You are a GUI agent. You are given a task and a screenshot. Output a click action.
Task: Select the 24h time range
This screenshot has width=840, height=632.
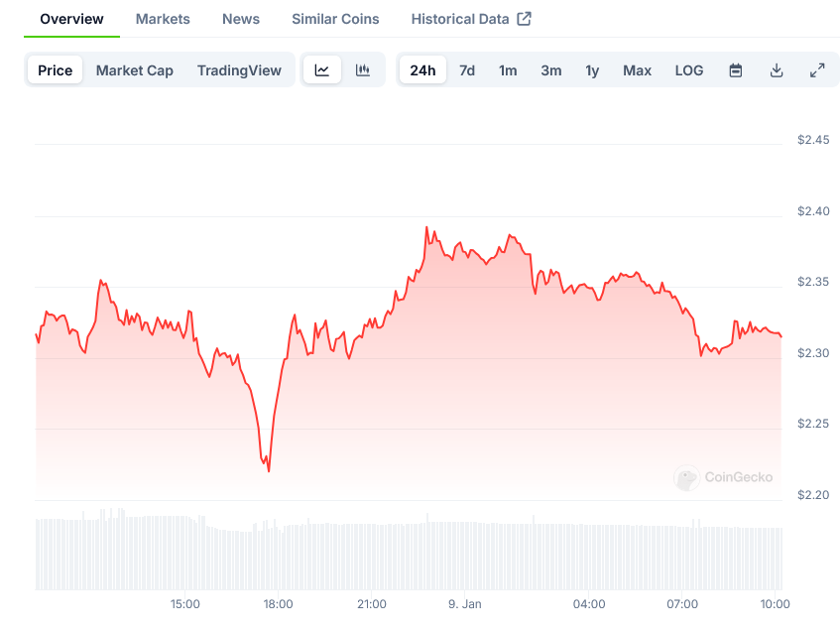tap(422, 70)
